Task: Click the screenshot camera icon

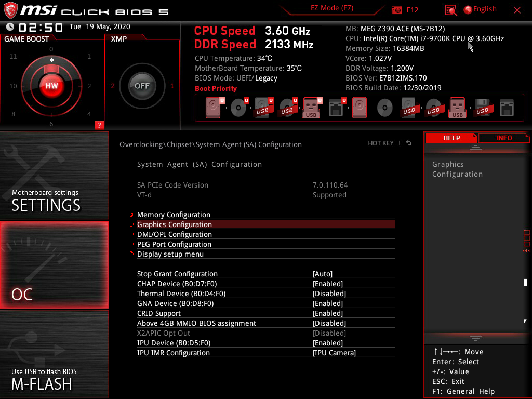Action: (x=396, y=10)
